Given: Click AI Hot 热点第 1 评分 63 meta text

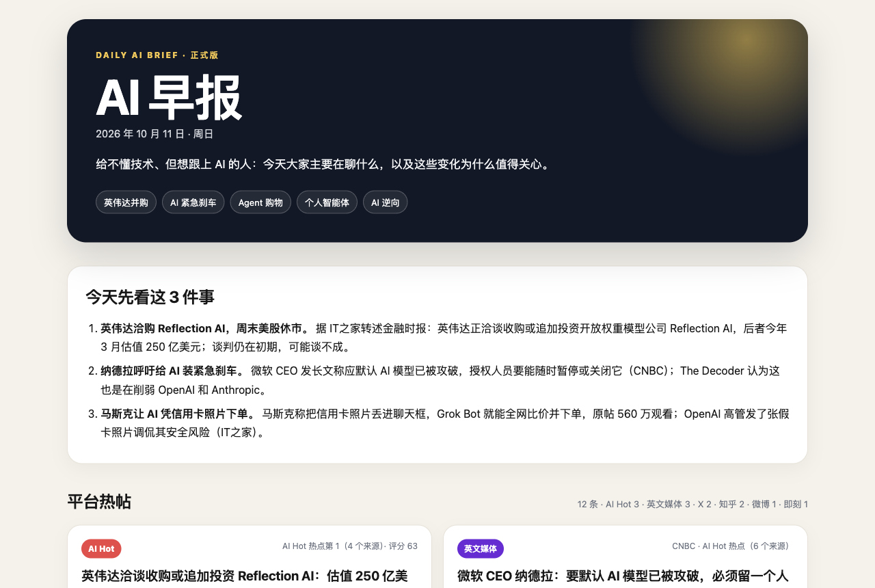Looking at the screenshot, I should tap(350, 546).
